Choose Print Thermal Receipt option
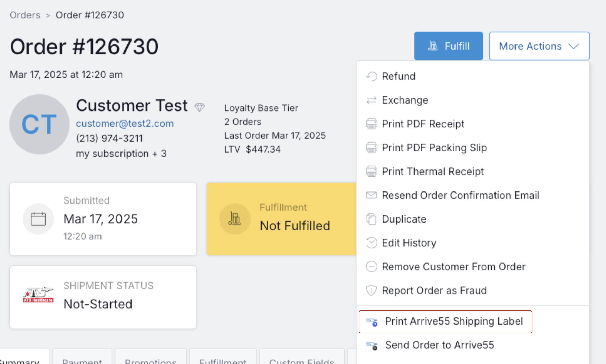This screenshot has height=364, width=606. click(433, 171)
